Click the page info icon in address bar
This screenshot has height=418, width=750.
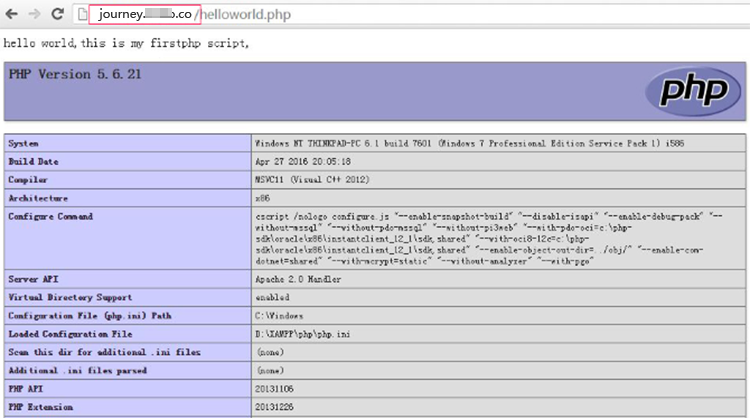point(84,15)
